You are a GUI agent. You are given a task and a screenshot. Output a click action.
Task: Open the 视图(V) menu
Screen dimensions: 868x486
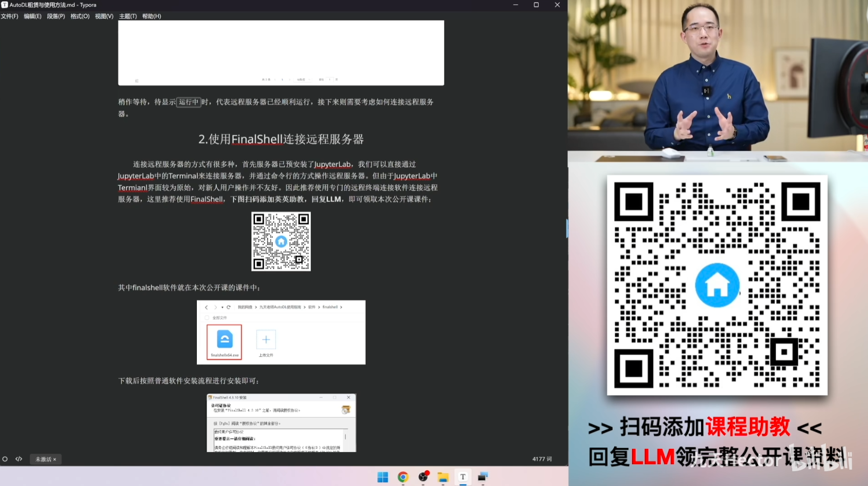point(104,16)
